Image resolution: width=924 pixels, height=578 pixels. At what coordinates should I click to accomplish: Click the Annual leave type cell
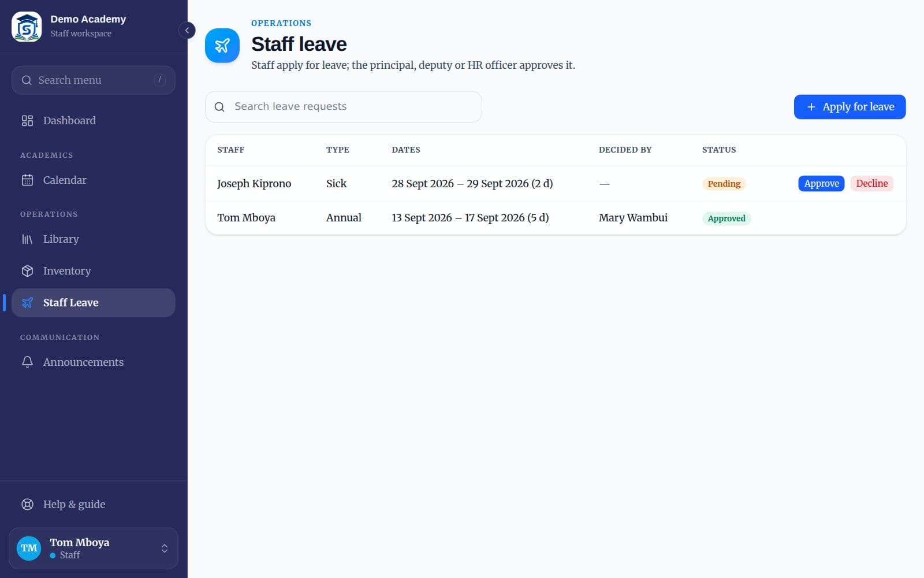click(344, 218)
